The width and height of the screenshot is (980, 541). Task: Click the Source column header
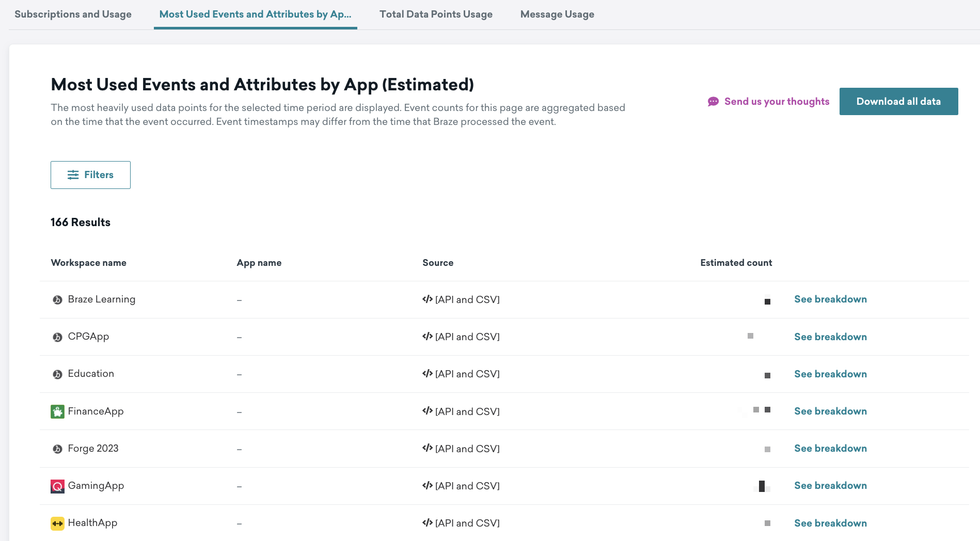coord(438,263)
